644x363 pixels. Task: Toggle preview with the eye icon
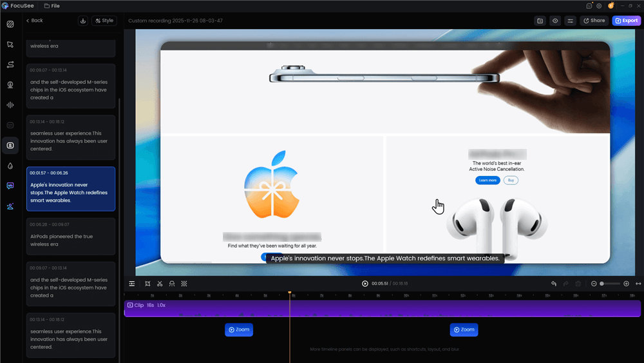click(x=555, y=21)
